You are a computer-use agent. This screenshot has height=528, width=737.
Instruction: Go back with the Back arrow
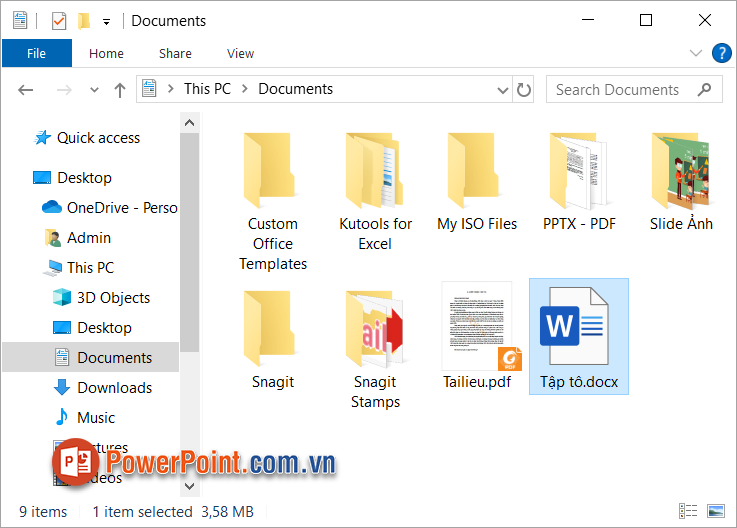click(x=25, y=89)
